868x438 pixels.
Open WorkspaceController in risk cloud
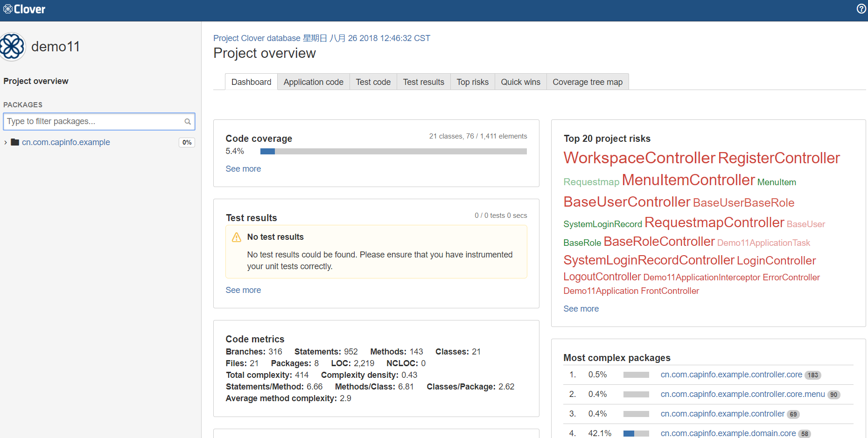click(x=639, y=158)
